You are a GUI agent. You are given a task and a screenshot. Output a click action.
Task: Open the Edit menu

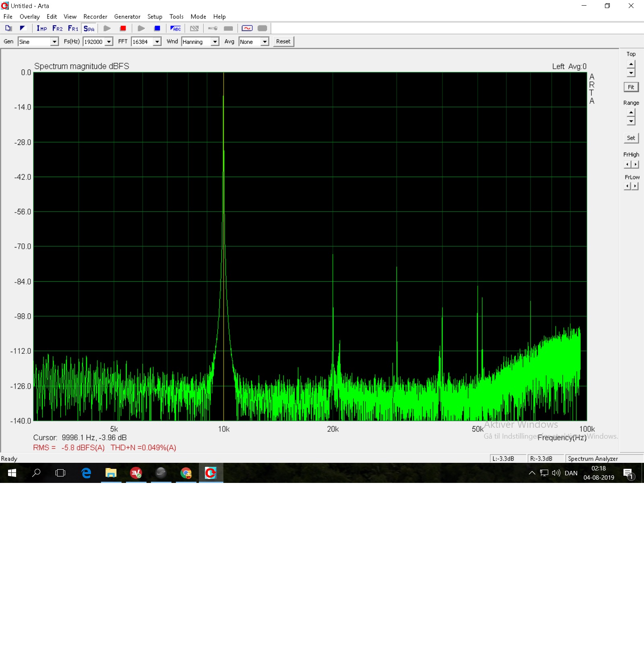[52, 16]
